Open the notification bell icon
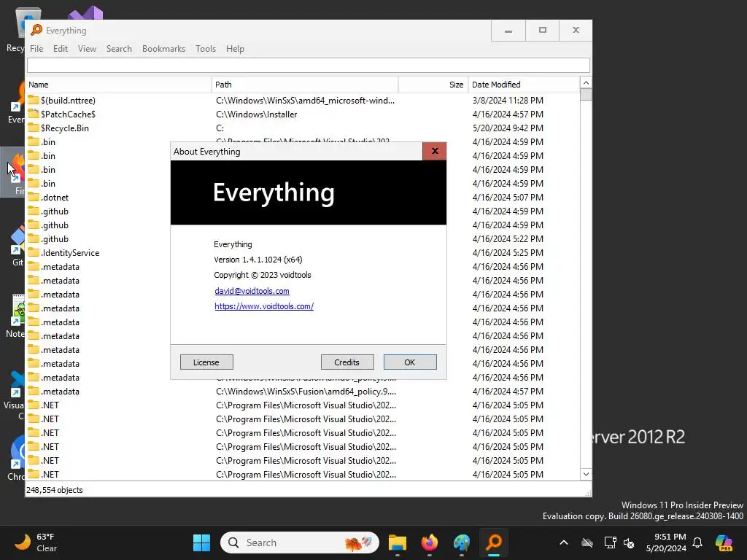Screen dimensions: 747x560 pyautogui.click(x=697, y=542)
